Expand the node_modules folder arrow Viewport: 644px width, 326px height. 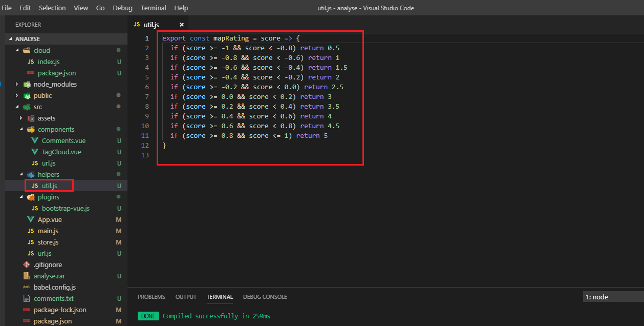point(17,84)
